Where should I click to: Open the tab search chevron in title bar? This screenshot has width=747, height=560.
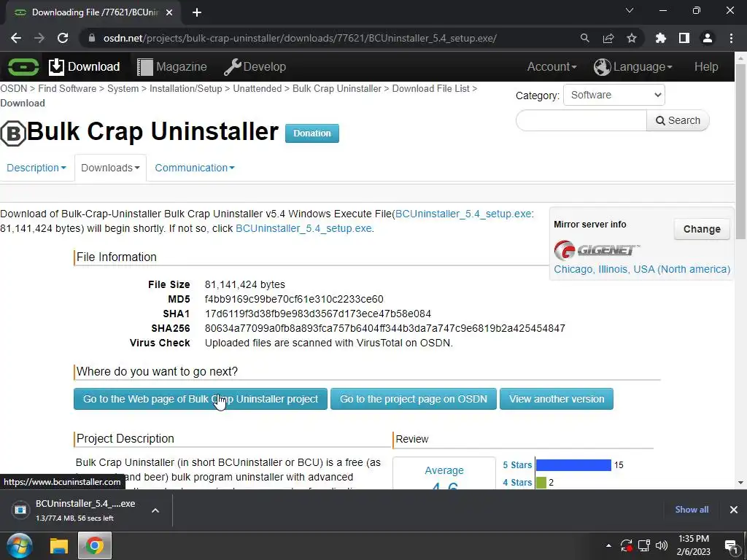(x=630, y=10)
